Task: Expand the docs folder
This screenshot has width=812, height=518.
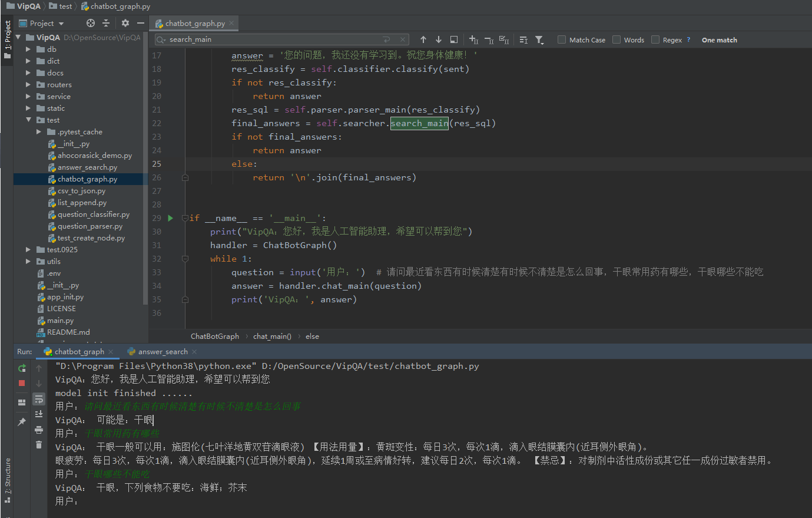Action: point(28,73)
